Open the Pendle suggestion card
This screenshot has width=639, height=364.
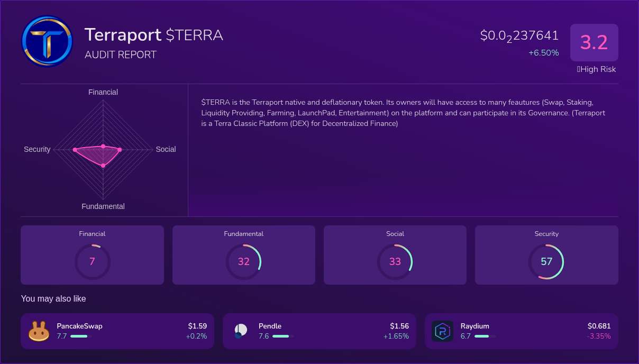[x=319, y=331]
